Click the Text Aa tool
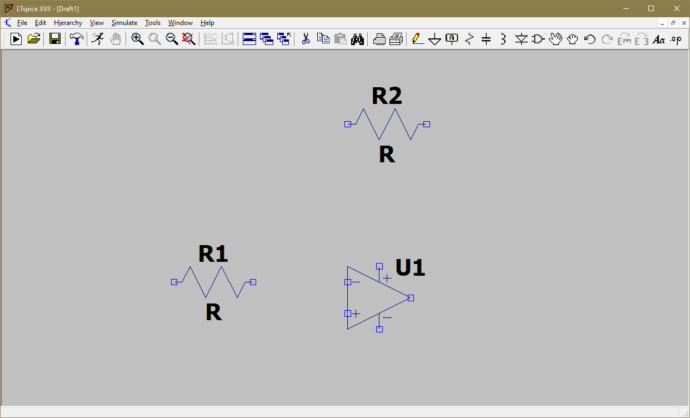The width and height of the screenshot is (690, 418). point(658,39)
